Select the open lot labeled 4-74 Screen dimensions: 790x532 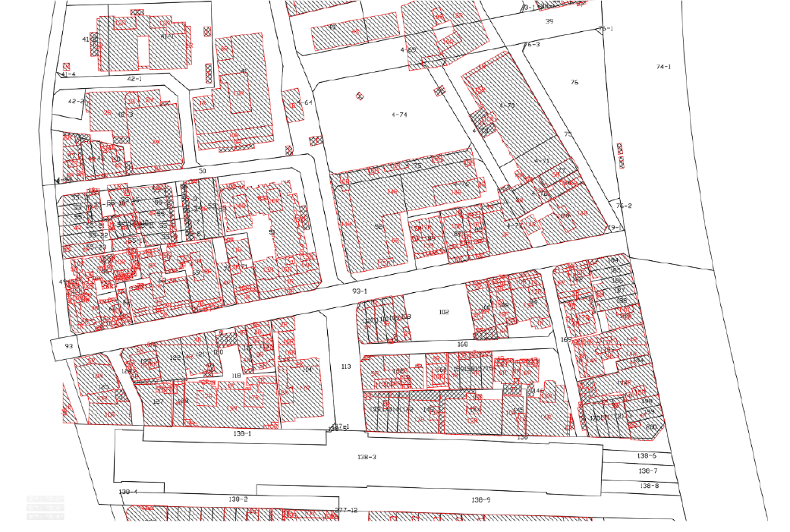[399, 115]
